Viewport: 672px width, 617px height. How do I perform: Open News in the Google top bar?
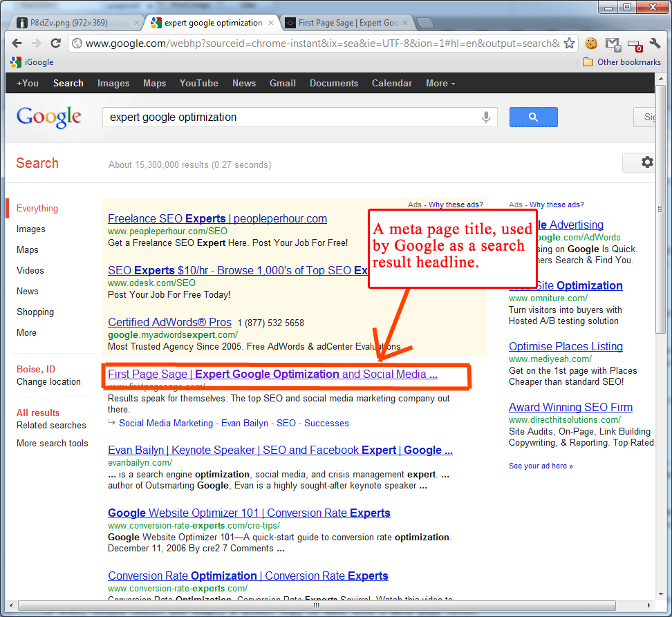244,83
